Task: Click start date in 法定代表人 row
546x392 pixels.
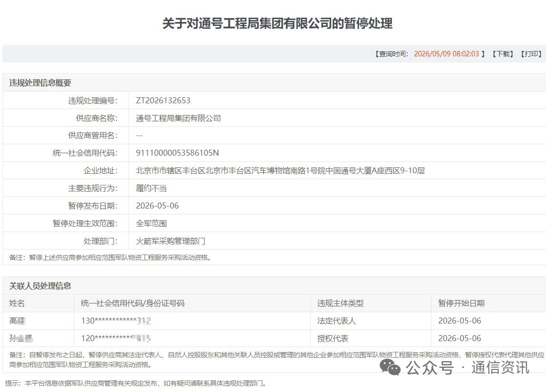Action: pos(459,321)
